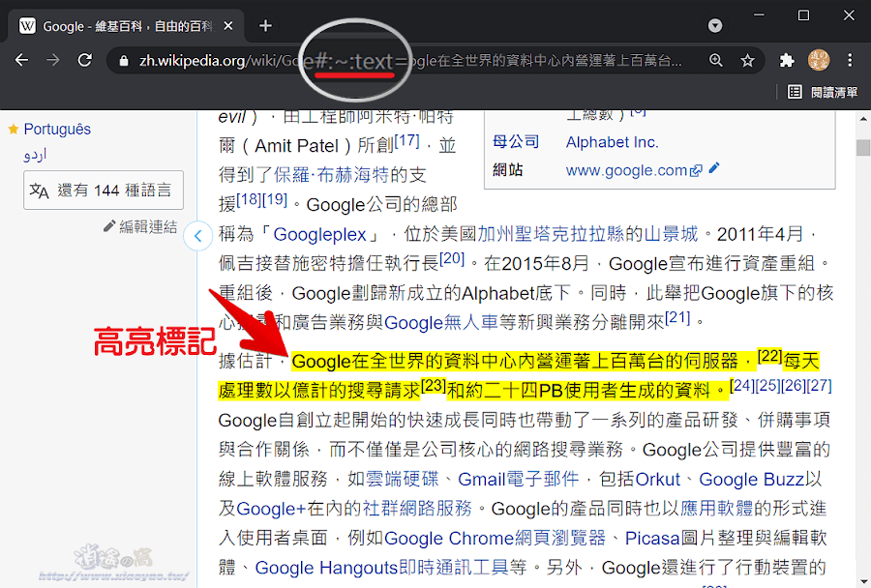
Task: Open the Google+ link
Action: click(x=271, y=508)
